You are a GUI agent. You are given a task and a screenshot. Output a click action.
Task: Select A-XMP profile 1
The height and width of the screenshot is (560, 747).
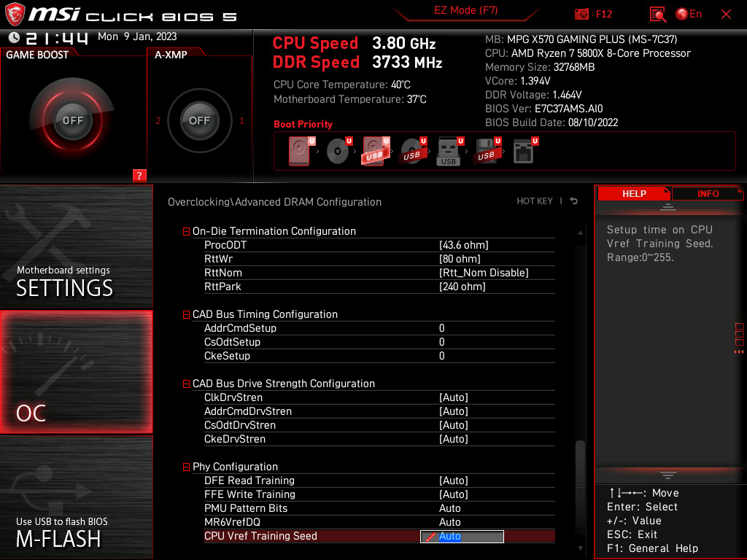tap(241, 120)
